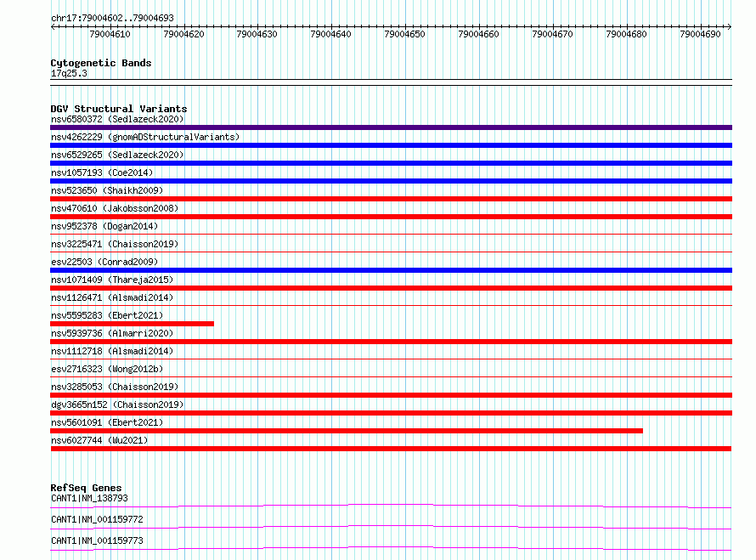The height and width of the screenshot is (560, 756).
Task: Click the DGV Structural Variants track title
Action: click(x=119, y=109)
